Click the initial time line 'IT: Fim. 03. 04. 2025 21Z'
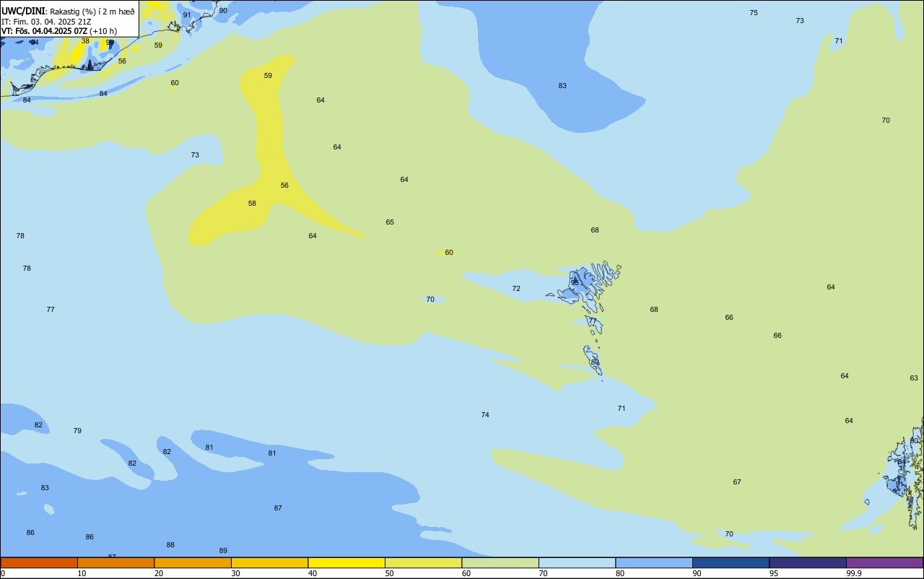The height and width of the screenshot is (579, 924). pyautogui.click(x=46, y=22)
